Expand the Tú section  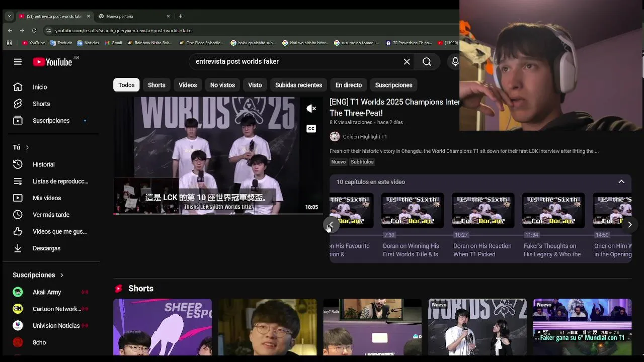click(x=21, y=147)
